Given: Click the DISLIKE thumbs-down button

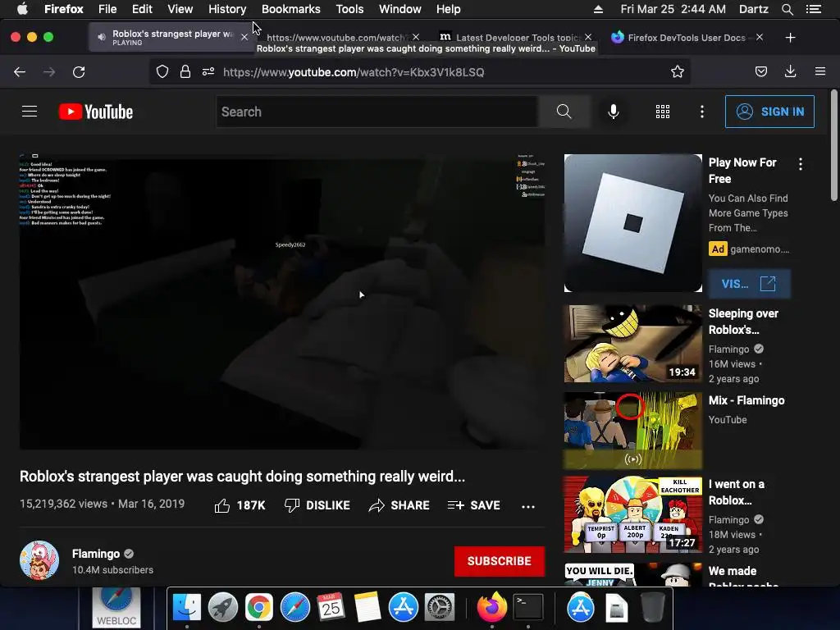Looking at the screenshot, I should point(317,505).
